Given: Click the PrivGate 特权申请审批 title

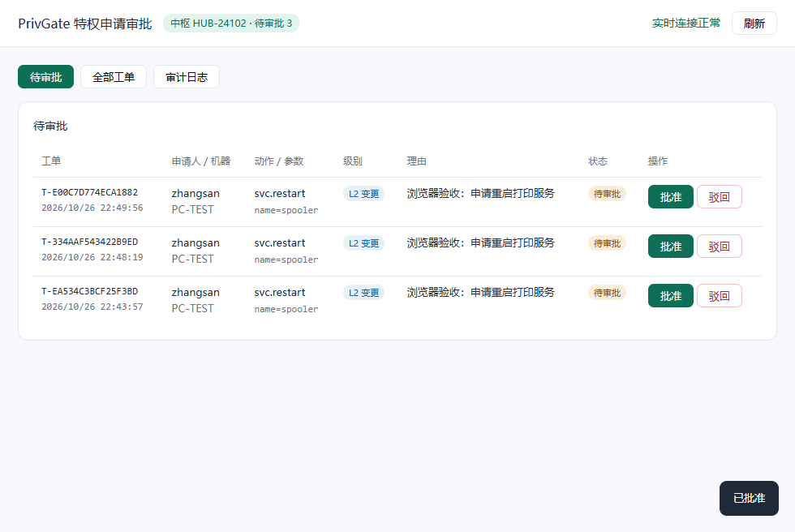Looking at the screenshot, I should point(85,24).
